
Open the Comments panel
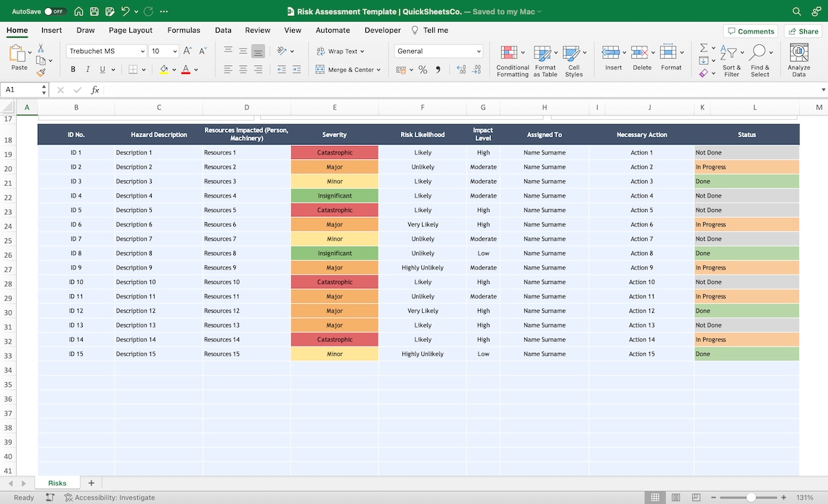(750, 31)
